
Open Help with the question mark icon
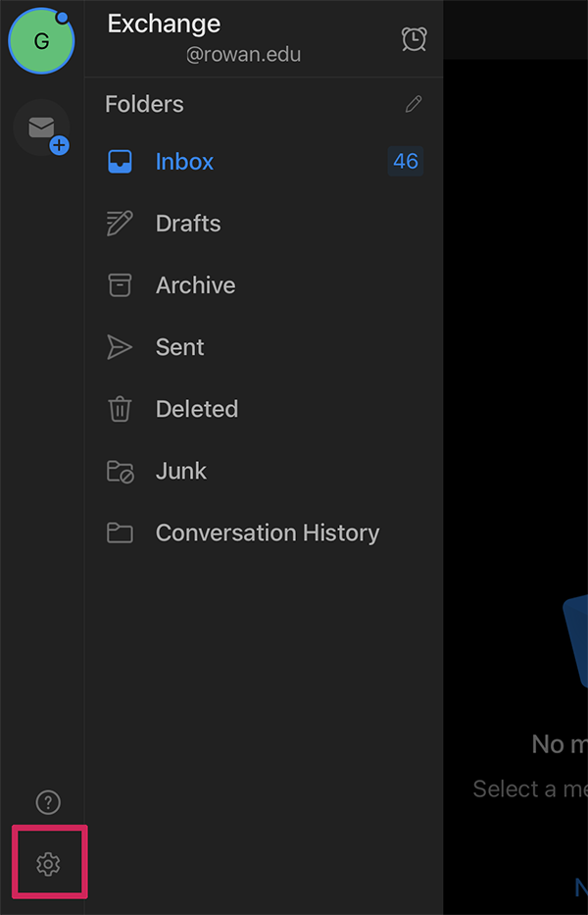pos(48,802)
